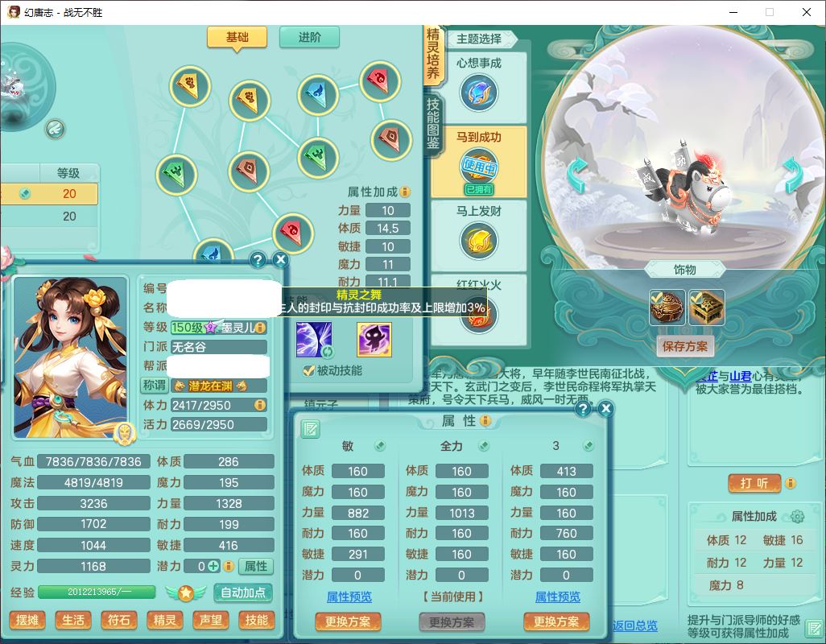This screenshot has width=826, height=644.
Task: Open 属性预览 link under 敏 scheme
Action: point(349,597)
